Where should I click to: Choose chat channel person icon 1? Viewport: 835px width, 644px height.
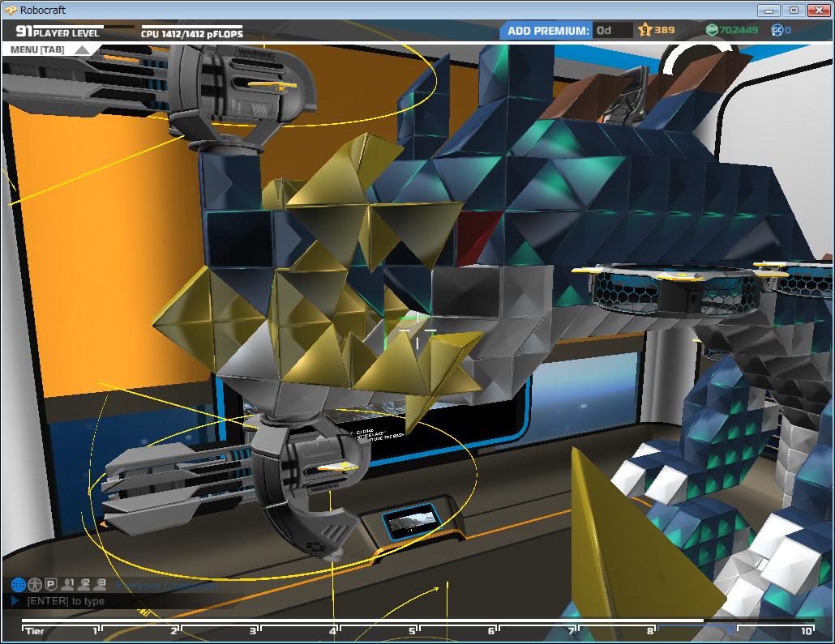point(67,584)
